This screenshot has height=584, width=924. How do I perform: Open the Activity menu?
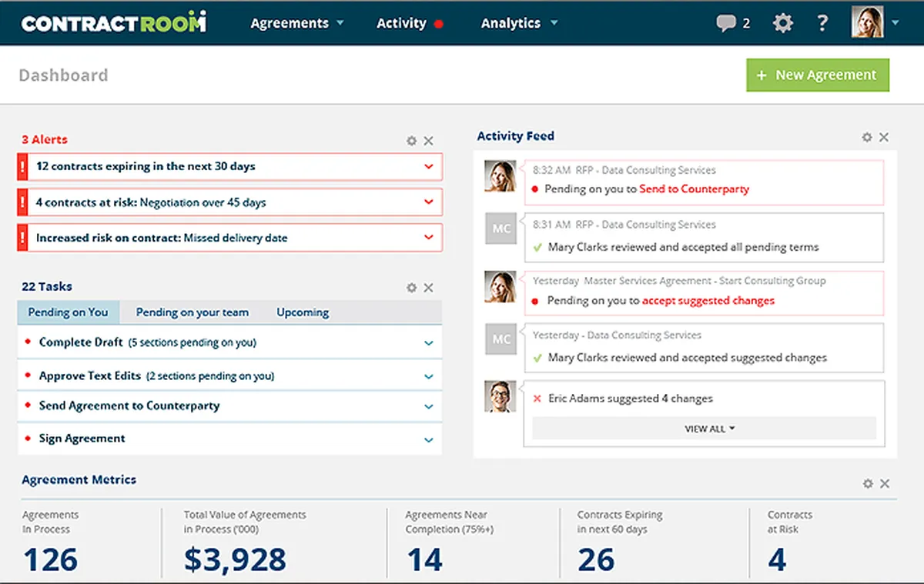401,23
